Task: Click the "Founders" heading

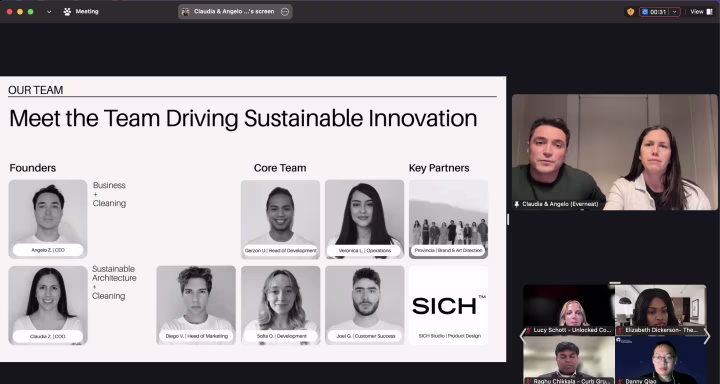Action: (33, 168)
